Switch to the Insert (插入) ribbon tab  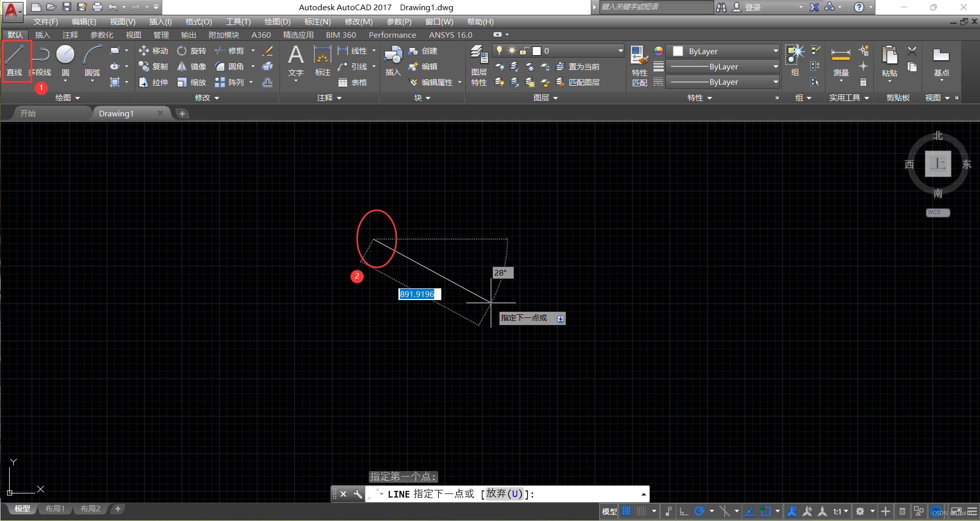(42, 35)
